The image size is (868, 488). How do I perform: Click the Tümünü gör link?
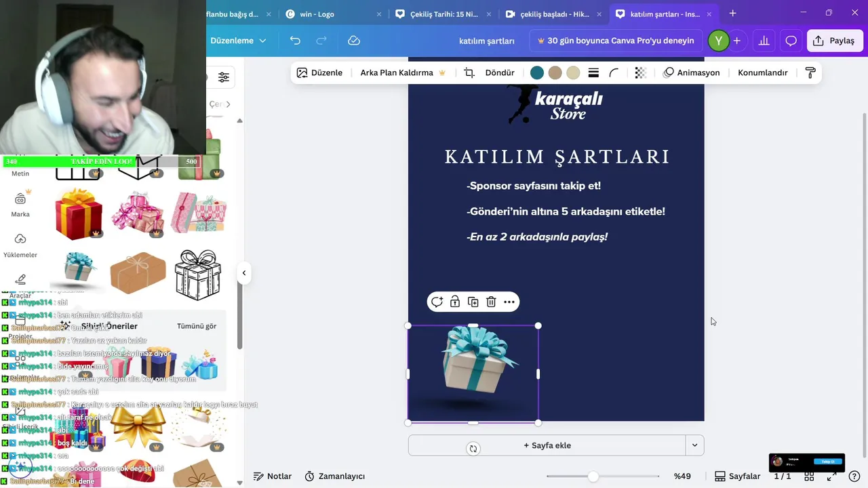pyautogui.click(x=197, y=326)
